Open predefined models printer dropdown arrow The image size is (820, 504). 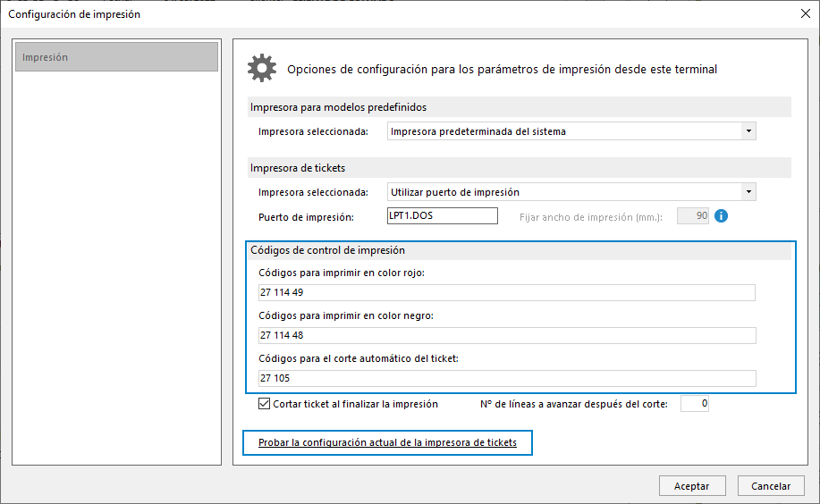748,131
